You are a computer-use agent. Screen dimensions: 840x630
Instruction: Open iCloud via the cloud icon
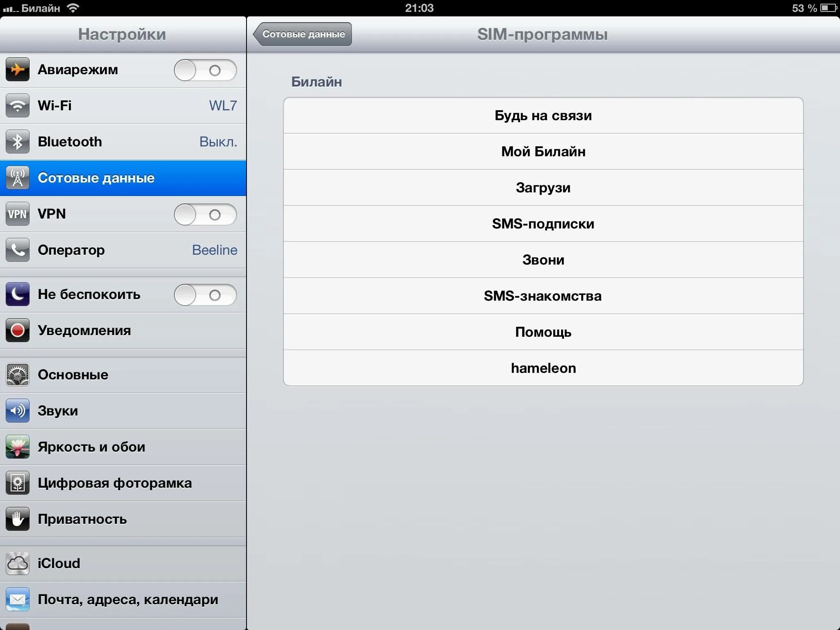point(17,563)
